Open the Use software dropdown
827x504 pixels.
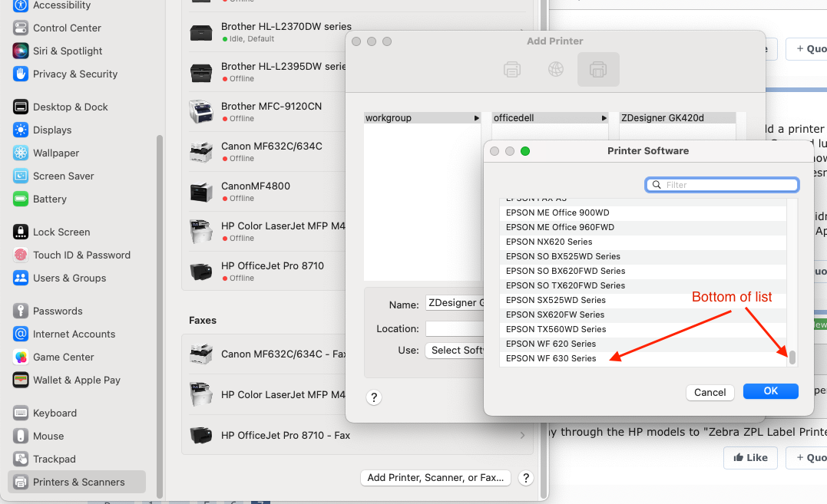(455, 351)
